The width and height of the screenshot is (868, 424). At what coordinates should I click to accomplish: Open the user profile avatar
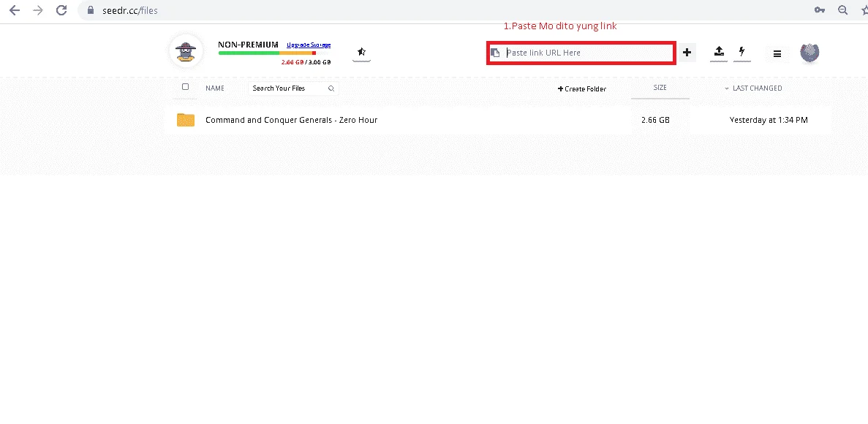[810, 53]
